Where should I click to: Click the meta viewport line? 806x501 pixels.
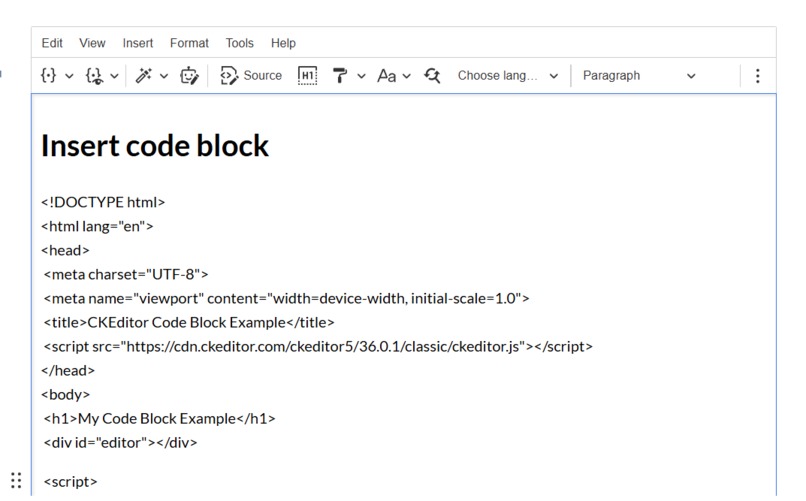[286, 299]
